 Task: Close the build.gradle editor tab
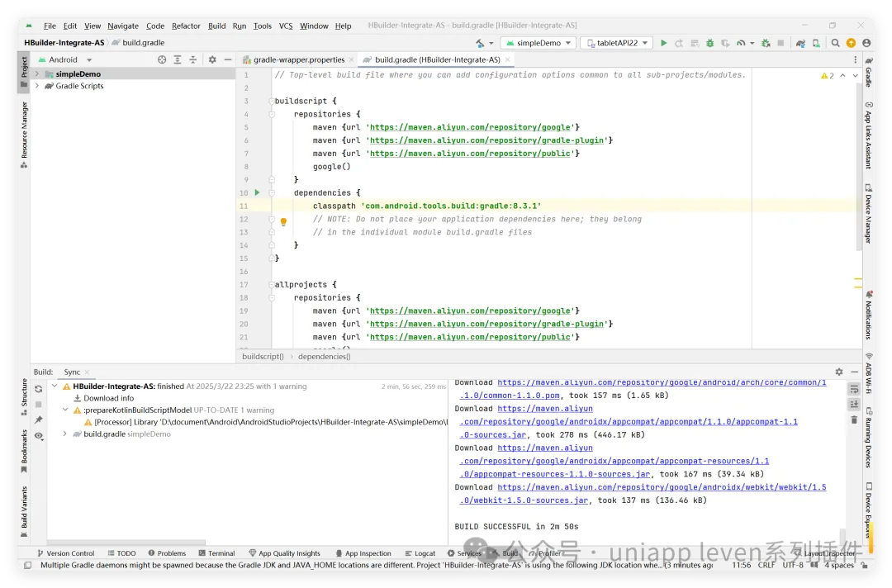[507, 59]
